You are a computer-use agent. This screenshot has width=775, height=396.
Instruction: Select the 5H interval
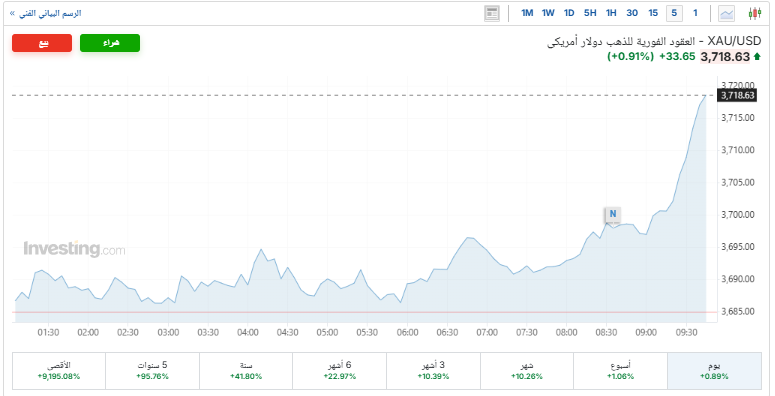tap(590, 13)
